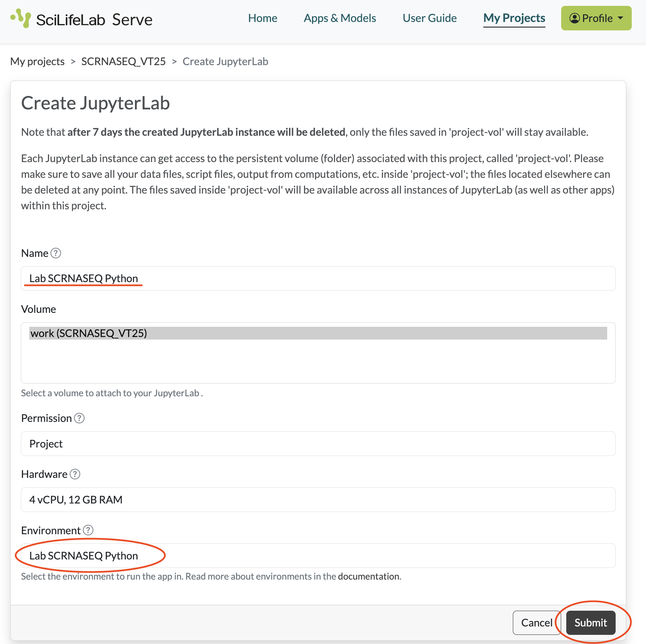Click the Hardware help question-mark icon
This screenshot has width=646, height=644.
tap(75, 474)
